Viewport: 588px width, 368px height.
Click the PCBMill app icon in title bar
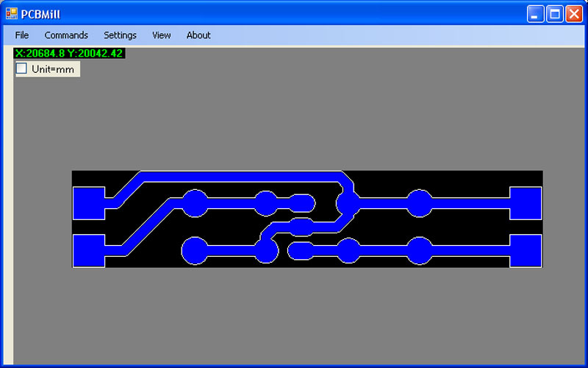(x=12, y=14)
